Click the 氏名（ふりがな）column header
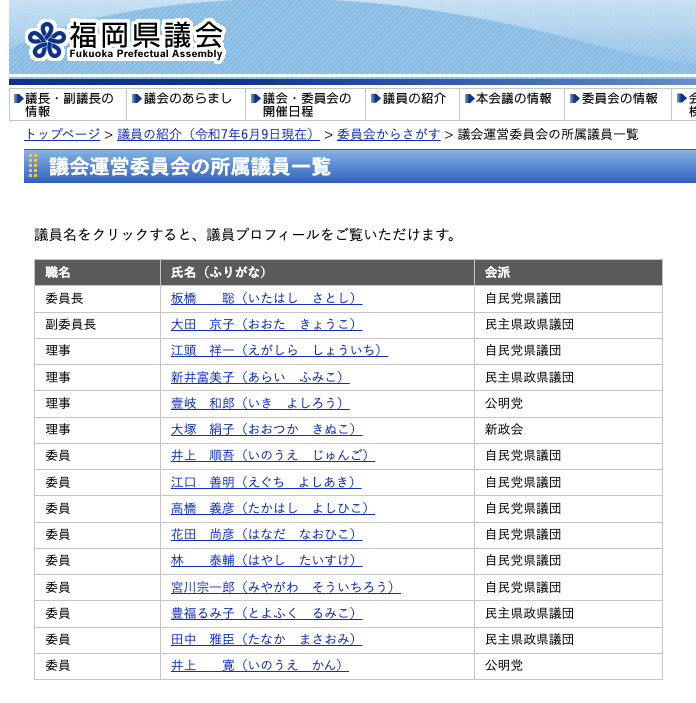This screenshot has height=703, width=696. [317, 272]
